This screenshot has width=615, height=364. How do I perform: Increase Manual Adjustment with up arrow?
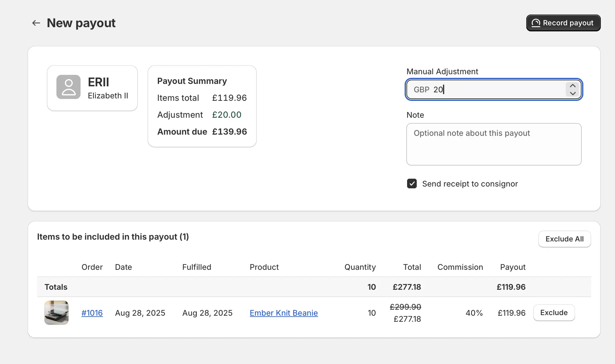point(573,86)
